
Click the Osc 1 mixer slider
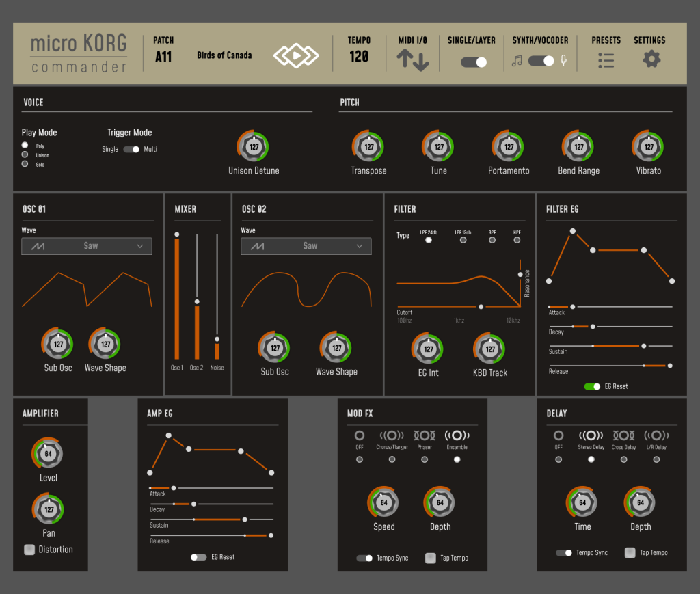click(177, 297)
